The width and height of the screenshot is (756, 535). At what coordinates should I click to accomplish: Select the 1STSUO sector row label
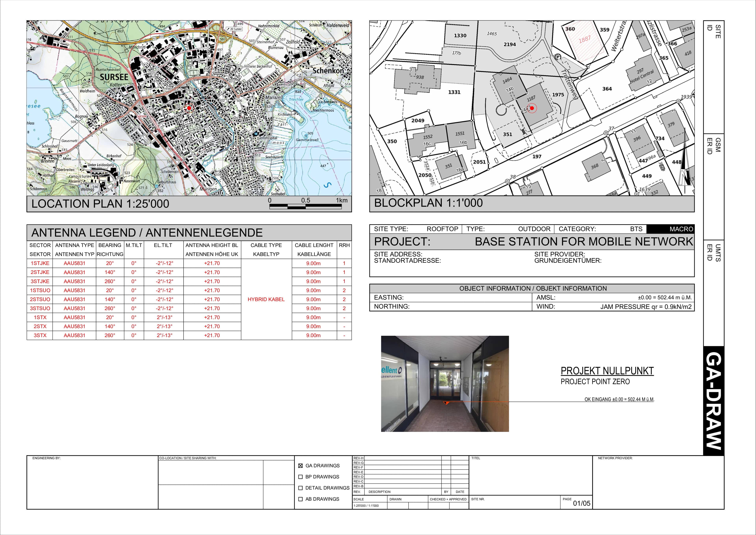tap(40, 290)
